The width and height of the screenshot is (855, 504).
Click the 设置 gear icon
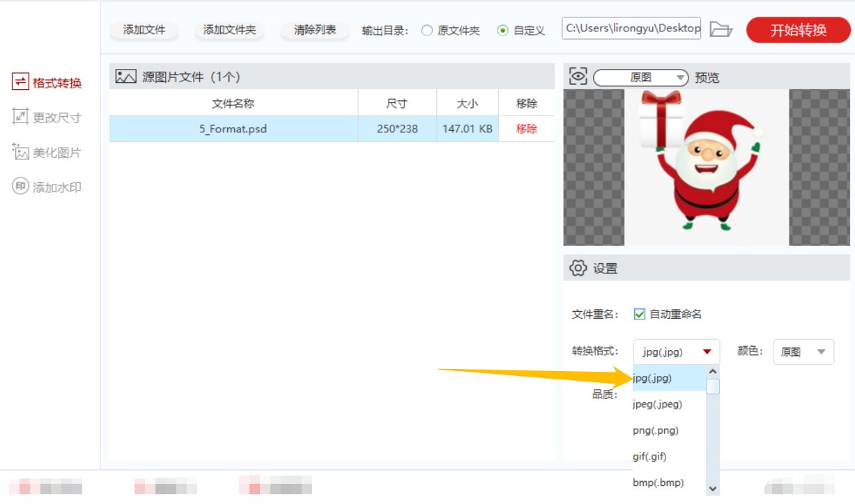coord(578,267)
